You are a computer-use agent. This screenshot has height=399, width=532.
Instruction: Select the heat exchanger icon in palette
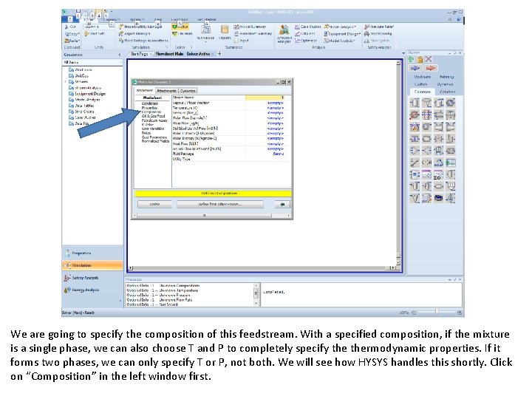(x=439, y=115)
